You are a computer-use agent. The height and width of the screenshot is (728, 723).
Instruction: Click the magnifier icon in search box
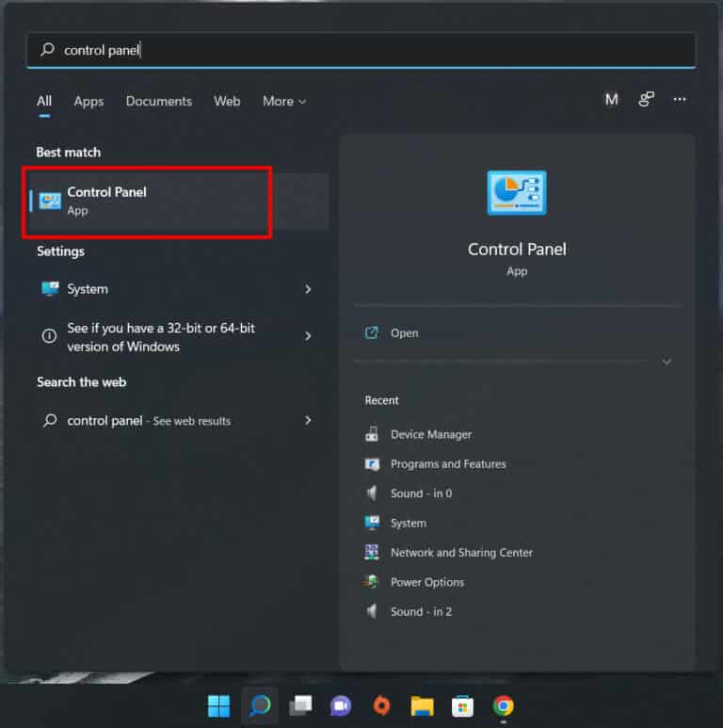pos(47,49)
